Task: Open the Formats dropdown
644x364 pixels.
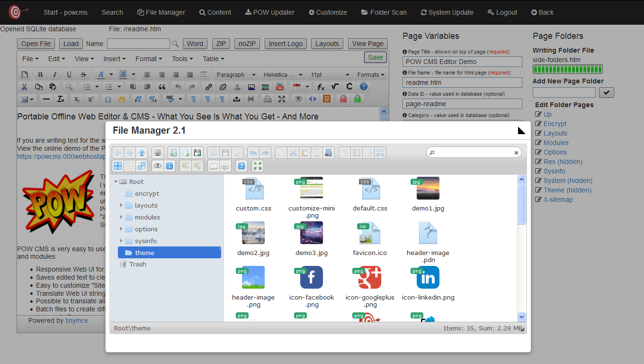Action: 370,75
